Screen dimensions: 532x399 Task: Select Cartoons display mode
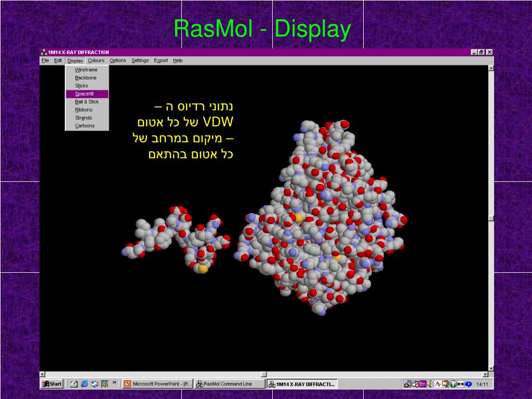87,126
